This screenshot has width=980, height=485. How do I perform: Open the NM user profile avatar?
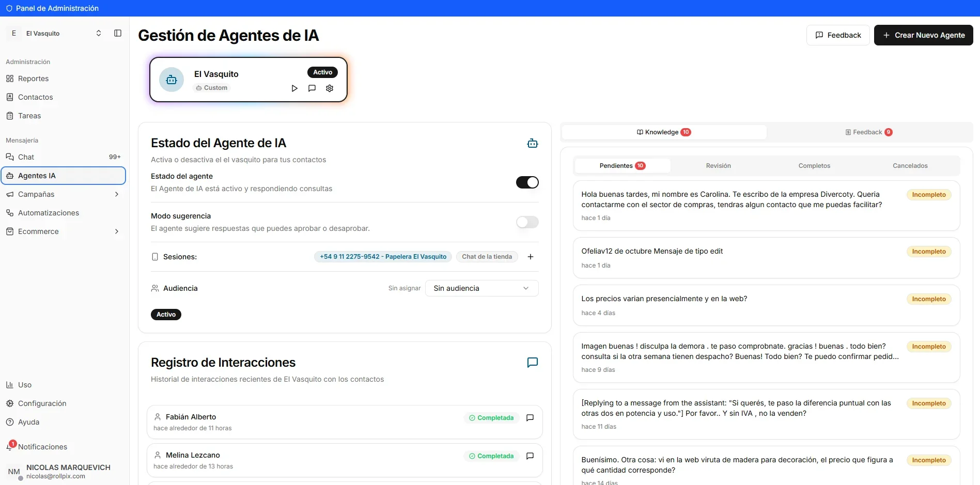[14, 472]
